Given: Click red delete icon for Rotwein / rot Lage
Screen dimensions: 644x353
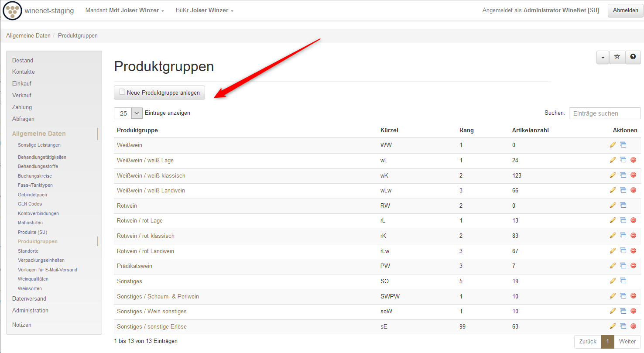Looking at the screenshot, I should 634,220.
